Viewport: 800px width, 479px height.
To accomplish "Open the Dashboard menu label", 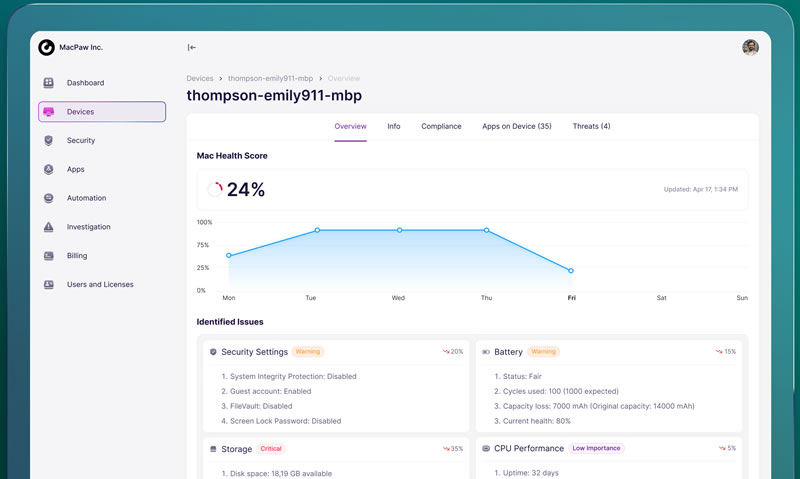I will [x=85, y=83].
